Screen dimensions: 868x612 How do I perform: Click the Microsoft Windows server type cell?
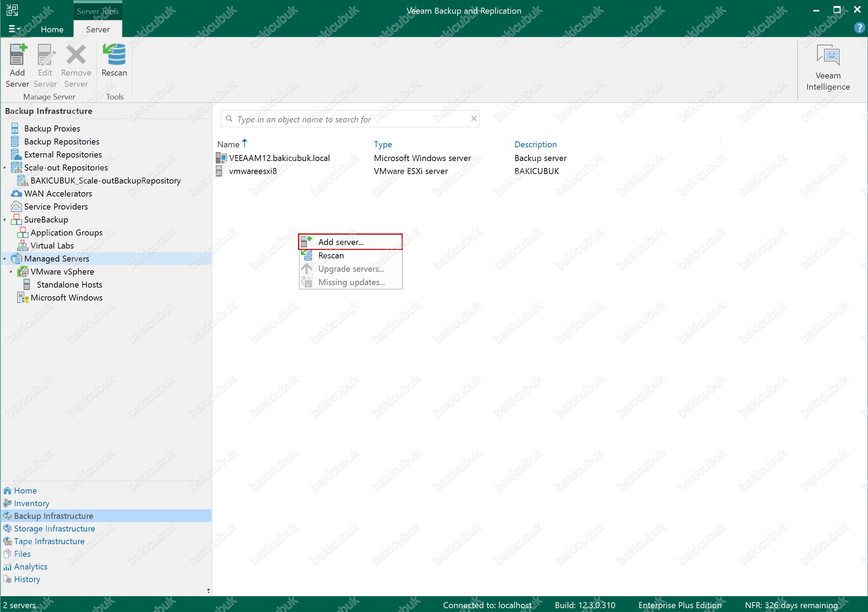[422, 158]
